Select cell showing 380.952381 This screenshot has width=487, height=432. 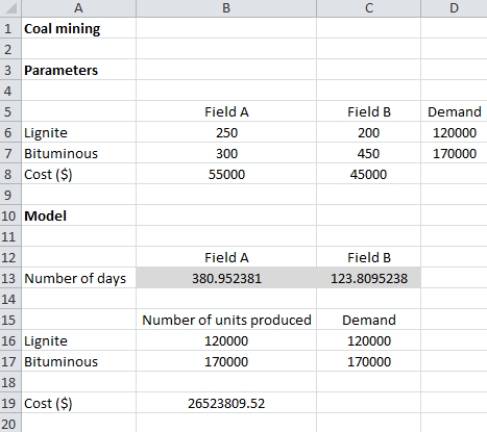[x=226, y=278]
